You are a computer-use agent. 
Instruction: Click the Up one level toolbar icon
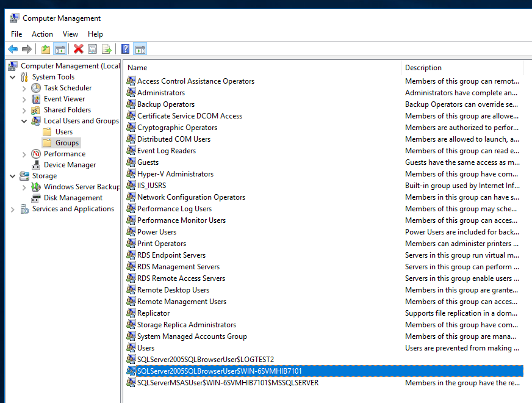pos(46,49)
